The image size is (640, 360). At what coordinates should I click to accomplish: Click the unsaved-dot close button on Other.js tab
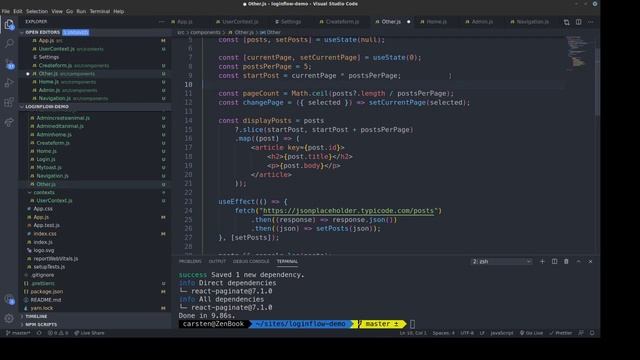[408, 22]
